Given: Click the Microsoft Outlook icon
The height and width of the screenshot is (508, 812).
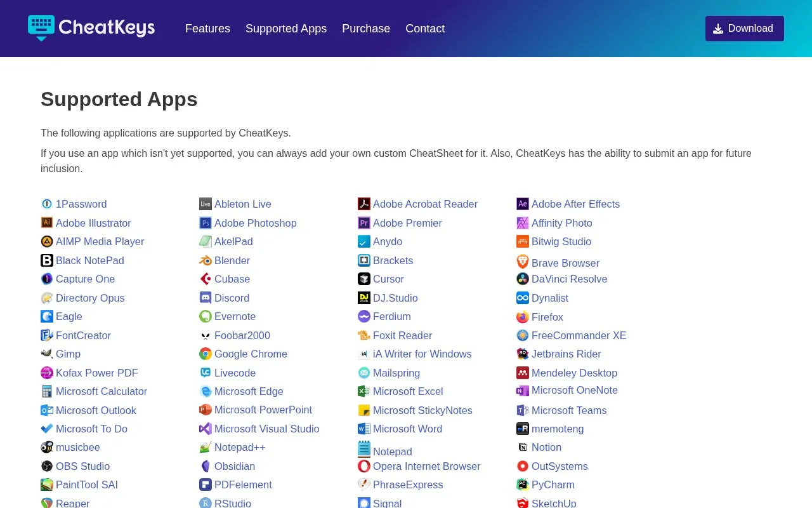Looking at the screenshot, I should [x=47, y=410].
